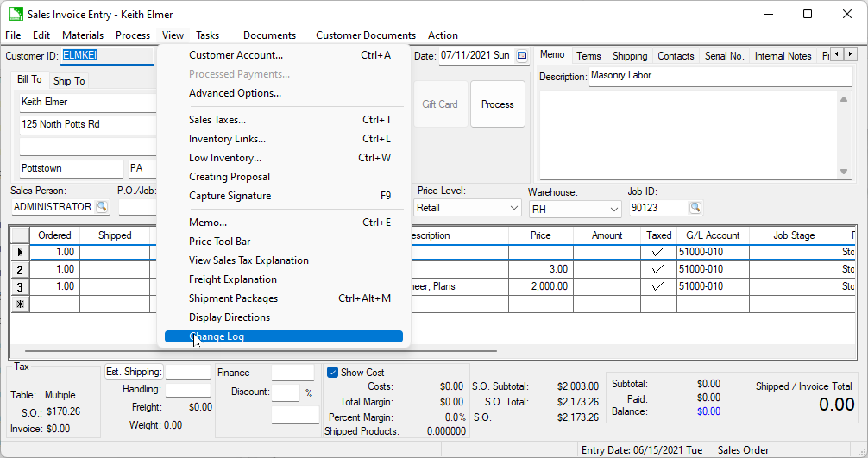This screenshot has width=868, height=458.
Task: Open the Tasks menu
Action: [207, 35]
